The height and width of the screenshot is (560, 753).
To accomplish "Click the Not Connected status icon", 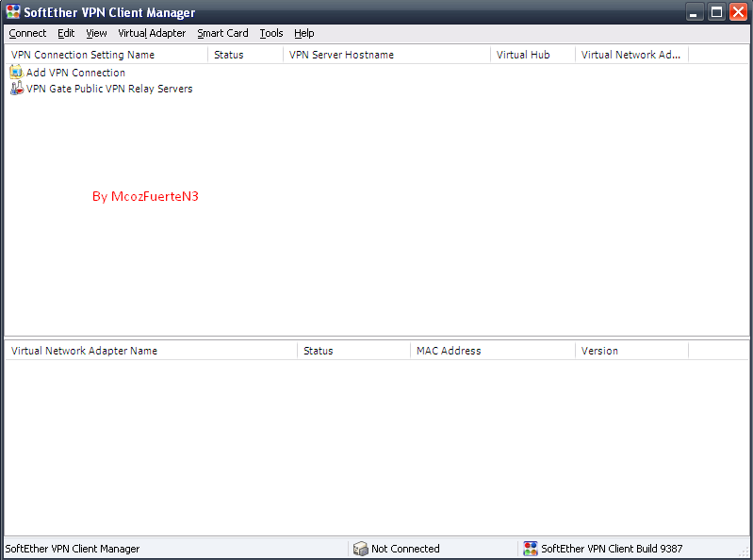I will tap(360, 549).
